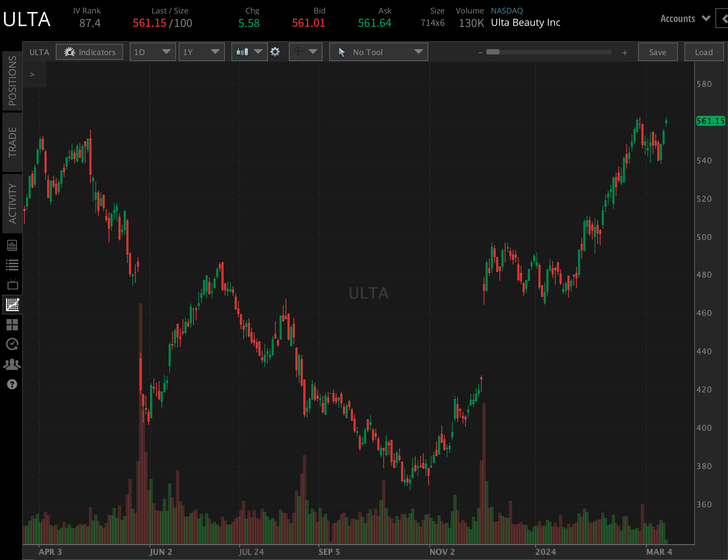Click the Load button

[703, 52]
